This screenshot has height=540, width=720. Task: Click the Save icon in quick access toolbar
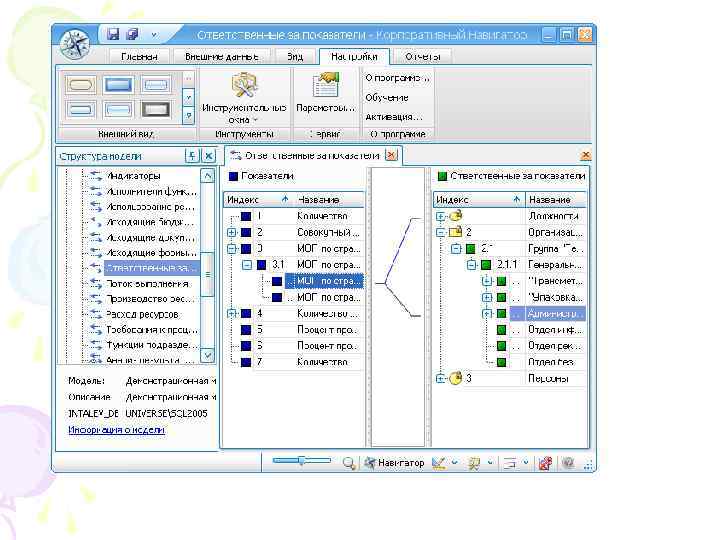coord(113,34)
